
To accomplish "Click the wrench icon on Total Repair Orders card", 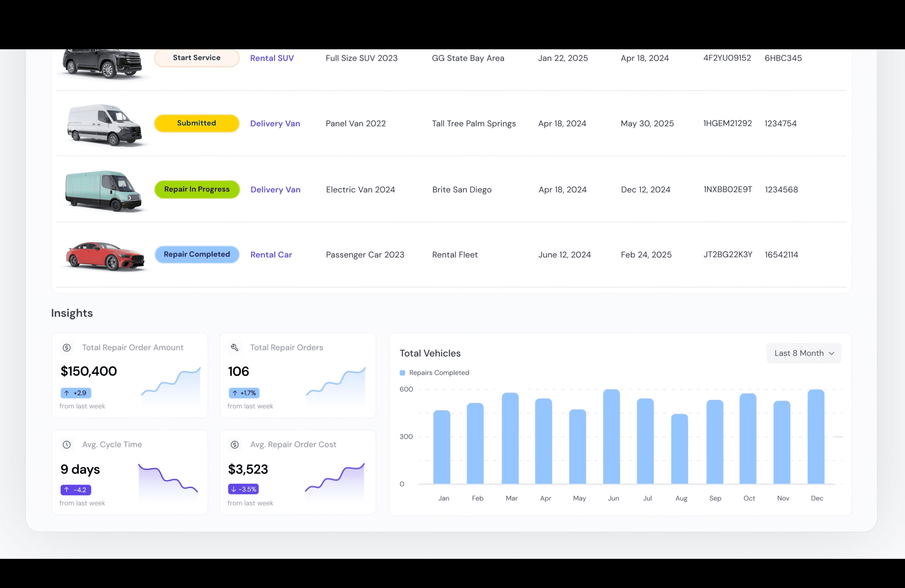I will click(x=235, y=347).
